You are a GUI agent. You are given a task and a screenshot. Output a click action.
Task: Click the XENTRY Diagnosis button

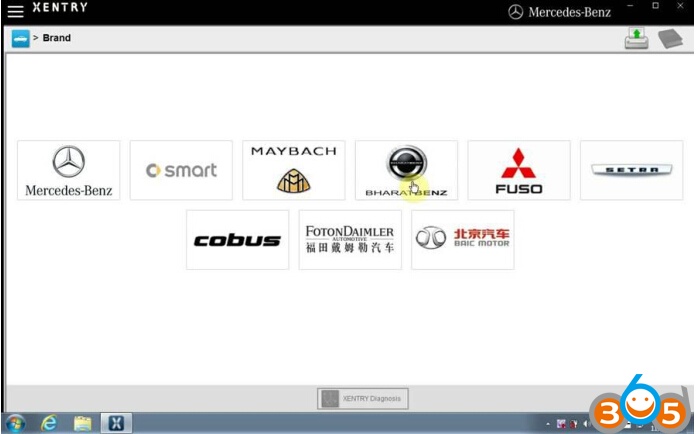(363, 398)
